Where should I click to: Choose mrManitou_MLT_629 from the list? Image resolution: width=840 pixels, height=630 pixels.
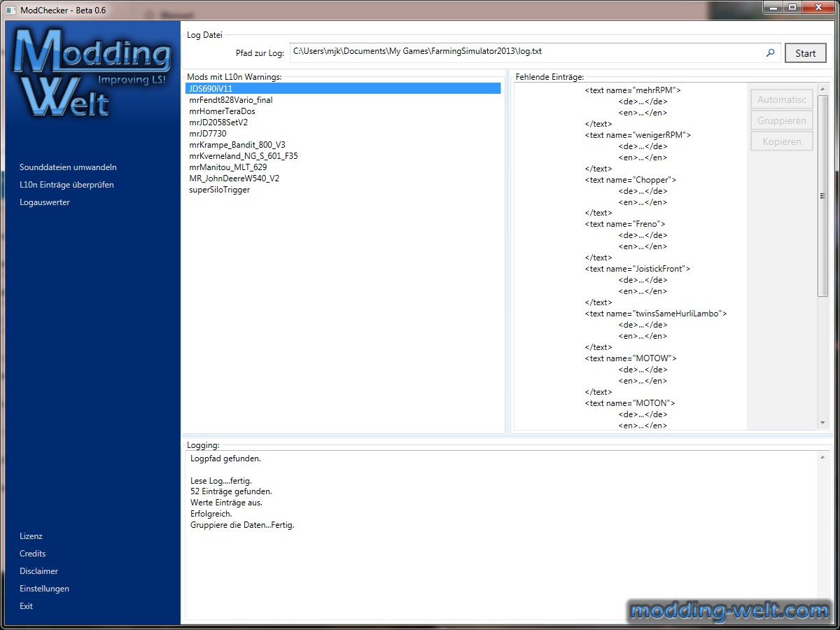coord(227,167)
